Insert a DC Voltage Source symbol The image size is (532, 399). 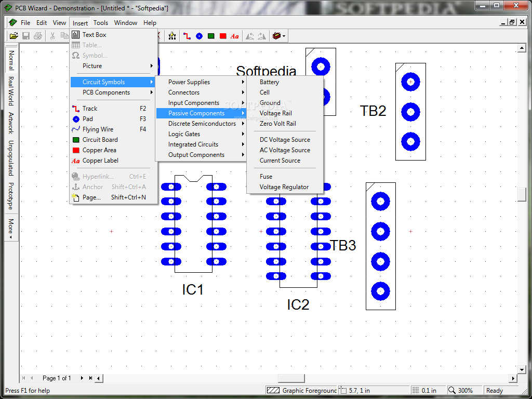285,139
